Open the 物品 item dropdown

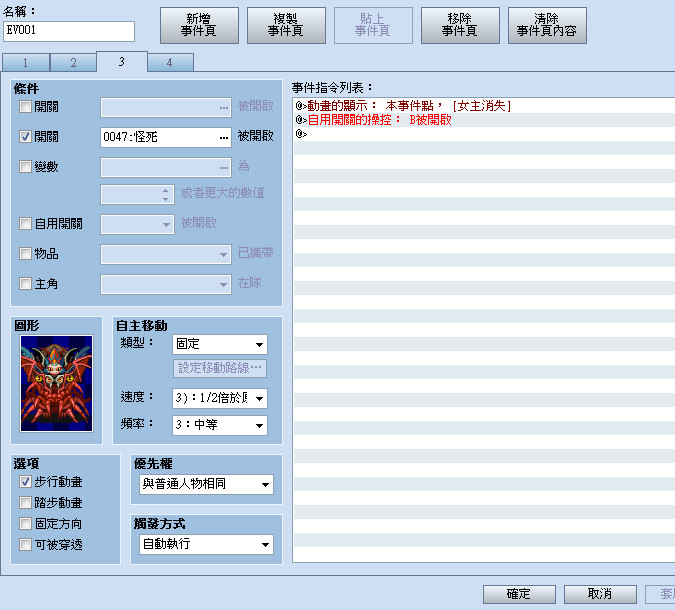click(x=166, y=254)
